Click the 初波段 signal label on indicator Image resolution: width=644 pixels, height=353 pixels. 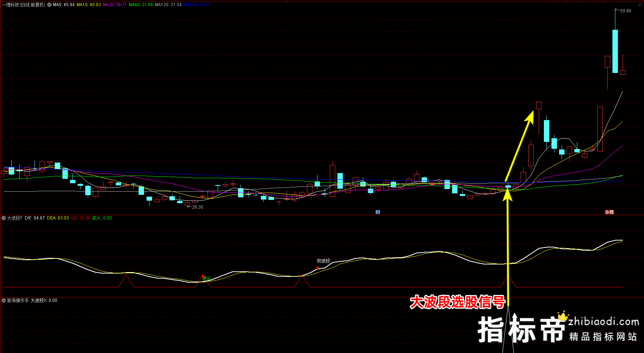coord(323,261)
